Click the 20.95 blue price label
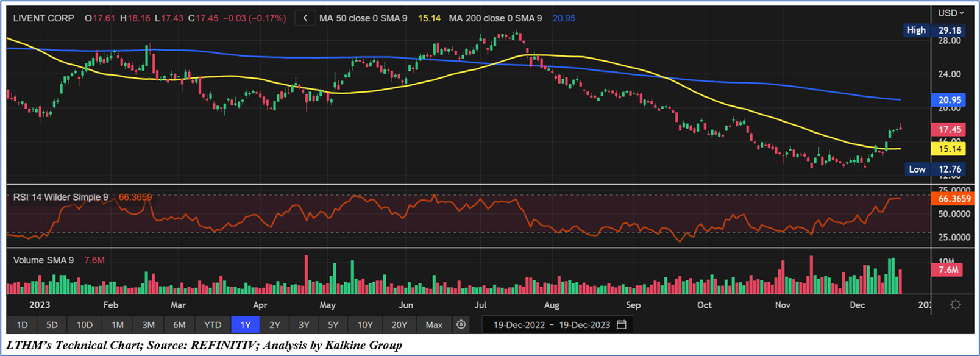The image size is (980, 356). pos(949,100)
